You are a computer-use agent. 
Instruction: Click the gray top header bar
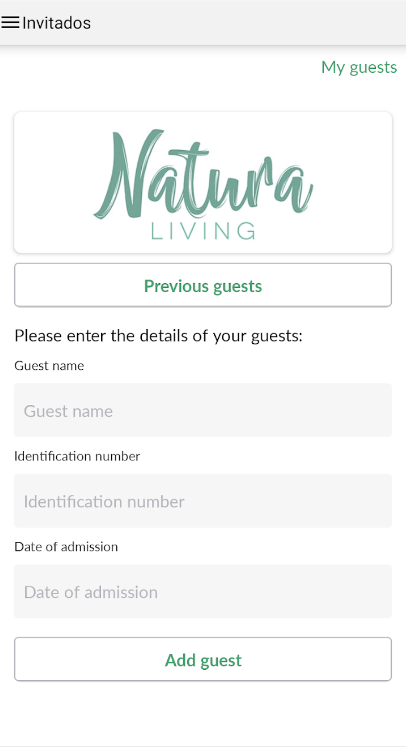pyautogui.click(x=203, y=22)
